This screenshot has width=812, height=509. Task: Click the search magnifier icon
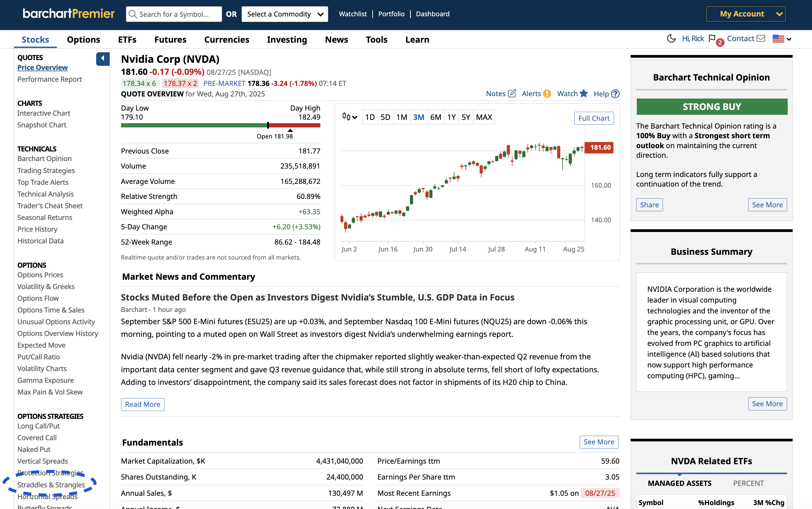[133, 14]
